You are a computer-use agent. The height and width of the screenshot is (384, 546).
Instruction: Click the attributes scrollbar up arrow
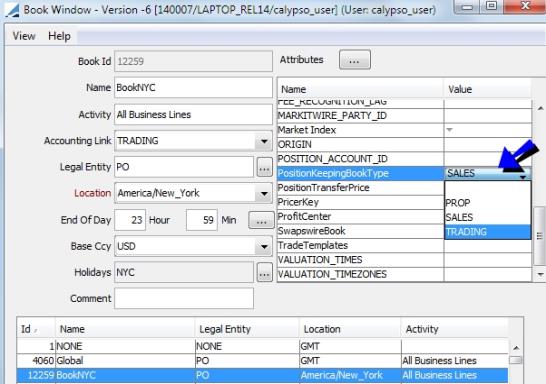pos(540,108)
